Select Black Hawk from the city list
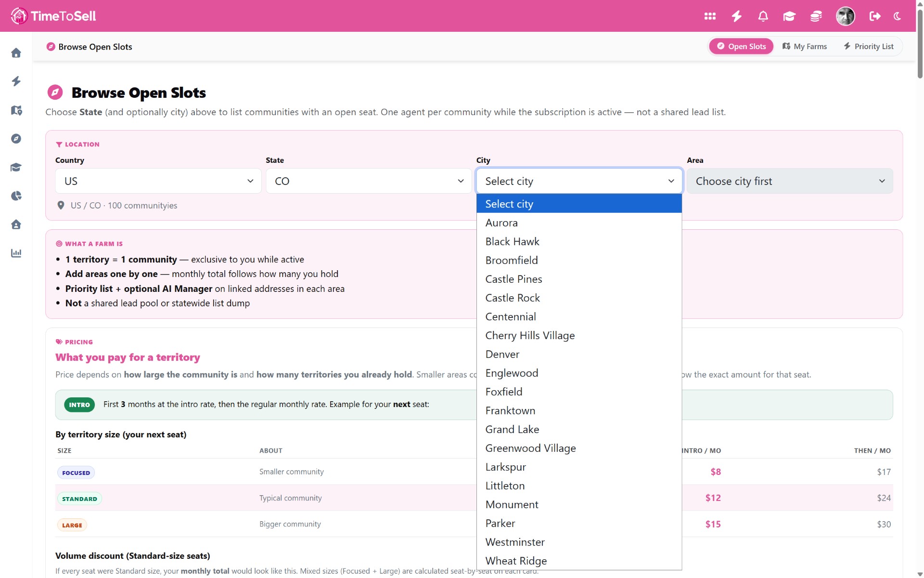This screenshot has width=924, height=578. 579,241
